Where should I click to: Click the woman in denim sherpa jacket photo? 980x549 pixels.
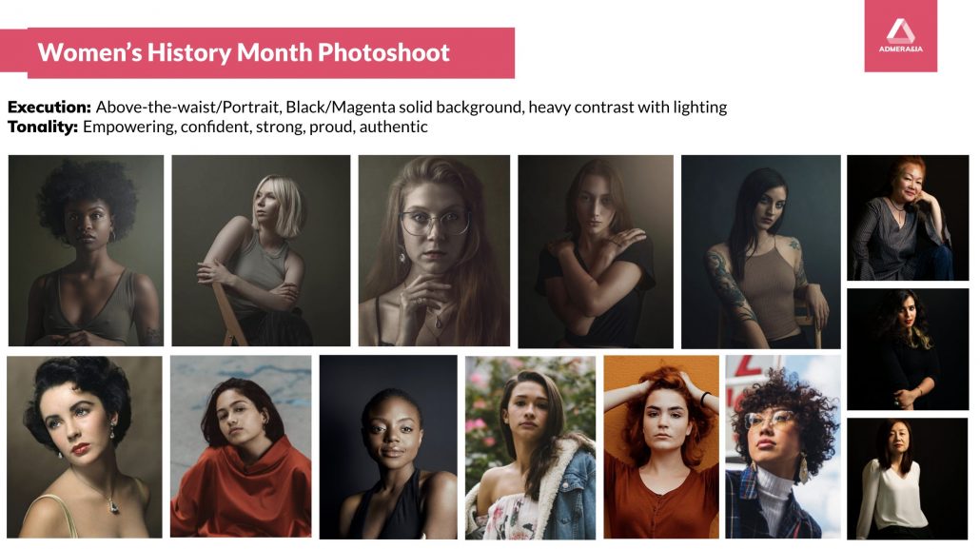pos(531,448)
